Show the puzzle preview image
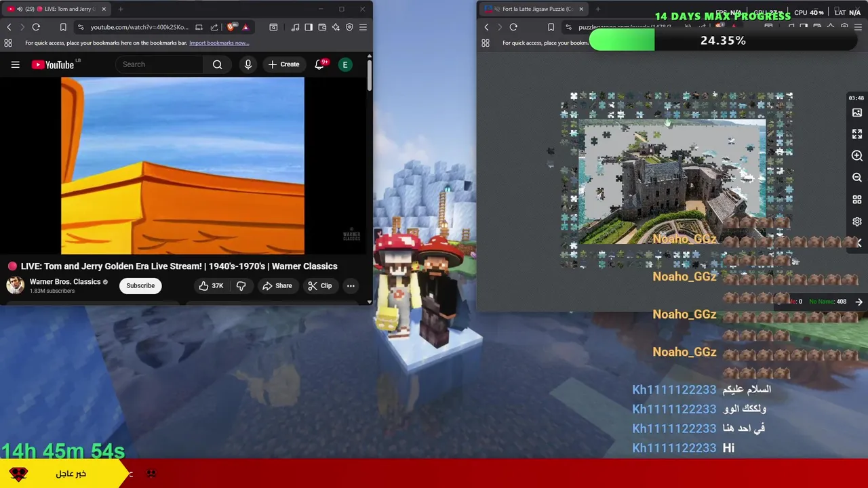 tap(857, 113)
